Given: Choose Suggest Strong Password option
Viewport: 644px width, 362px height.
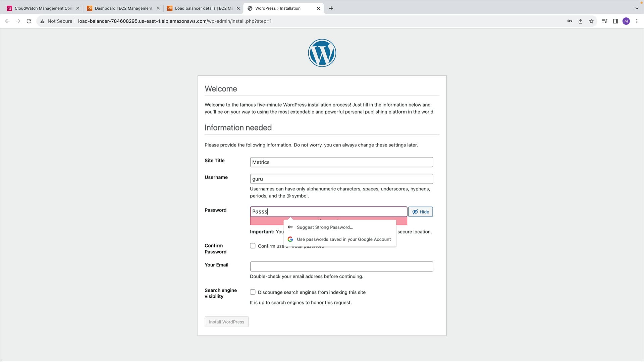Looking at the screenshot, I should (x=325, y=227).
